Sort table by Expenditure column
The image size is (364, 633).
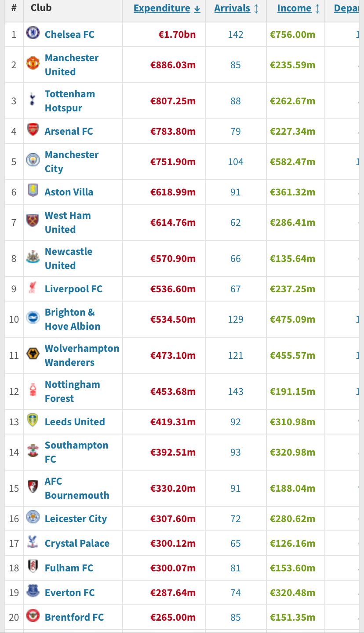pyautogui.click(x=167, y=8)
